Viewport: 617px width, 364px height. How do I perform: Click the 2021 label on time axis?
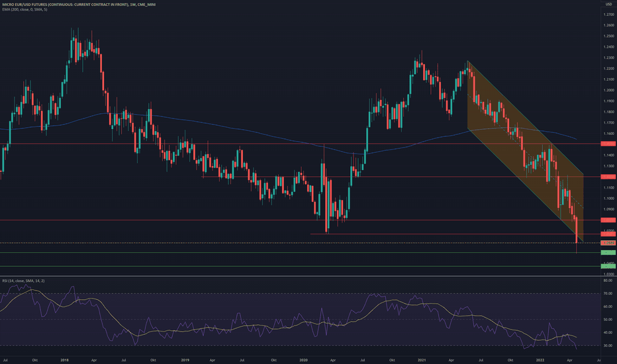[422, 360]
